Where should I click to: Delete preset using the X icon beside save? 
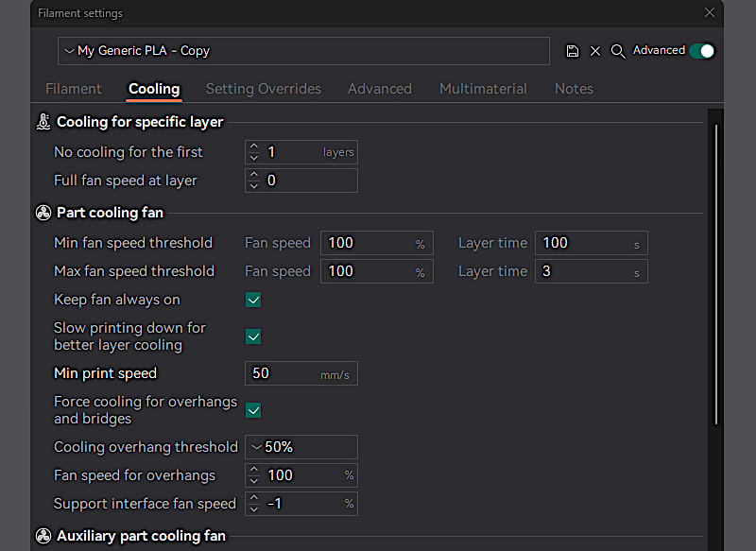tap(595, 51)
